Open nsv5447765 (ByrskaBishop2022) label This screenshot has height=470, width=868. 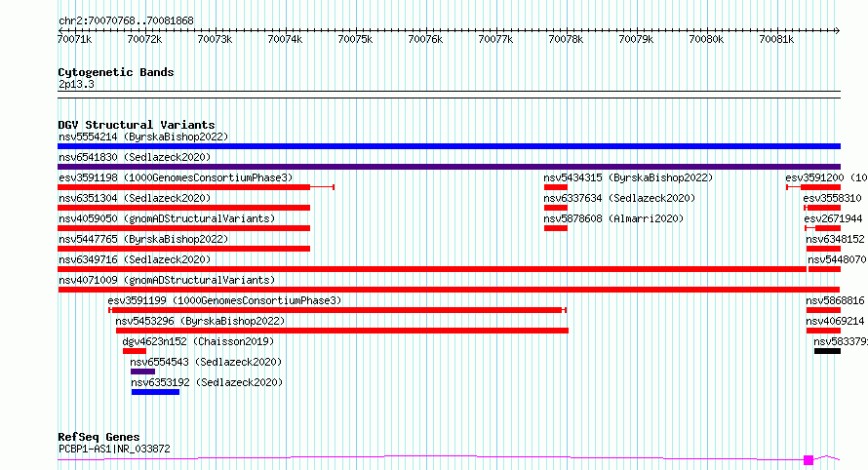[x=143, y=239]
